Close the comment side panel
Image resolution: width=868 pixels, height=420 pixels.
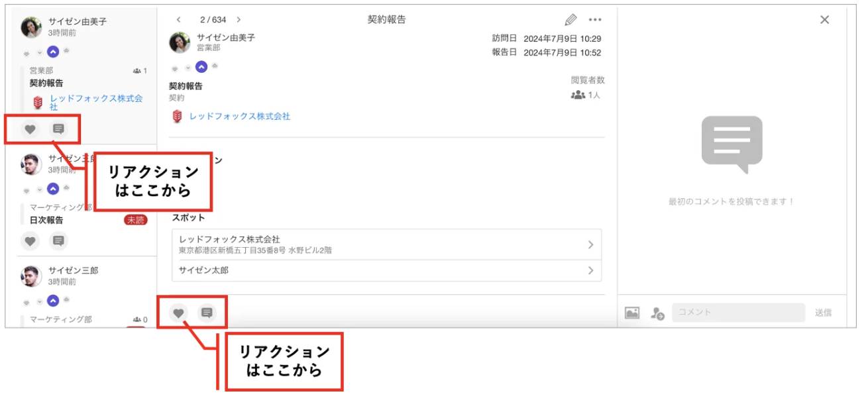[824, 20]
